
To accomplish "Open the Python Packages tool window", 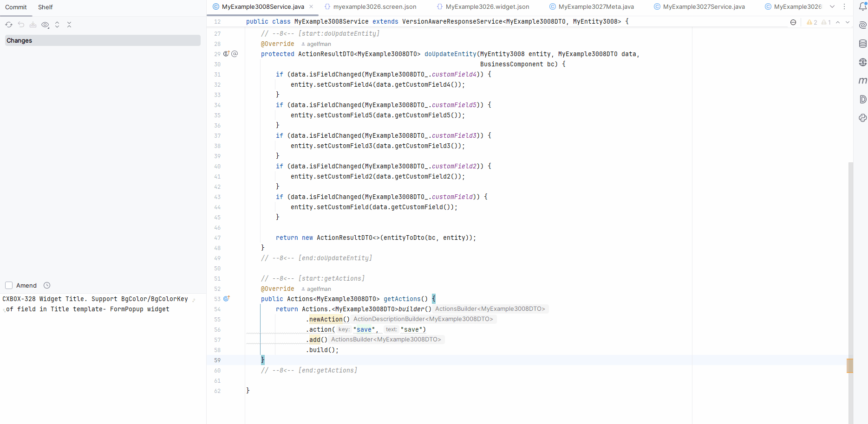I will [862, 118].
